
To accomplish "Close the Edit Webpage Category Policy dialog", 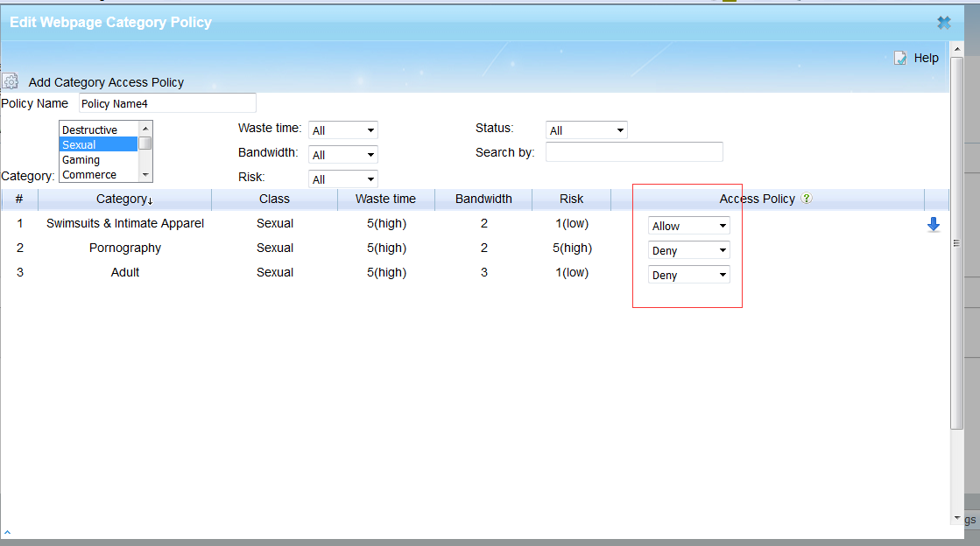I will click(944, 23).
